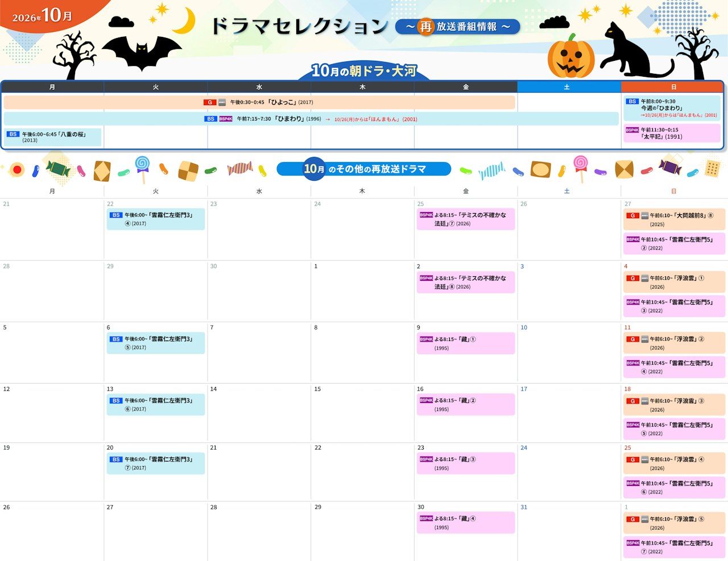Open 浮浪雲 ② entry on October 11
This screenshot has width=728, height=561.
(x=675, y=343)
